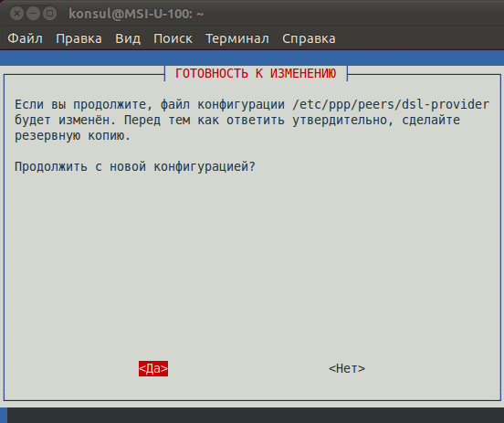Screen dimensions: 504x423
Task: Open the Поиск menu
Action: pyautogui.click(x=173, y=38)
